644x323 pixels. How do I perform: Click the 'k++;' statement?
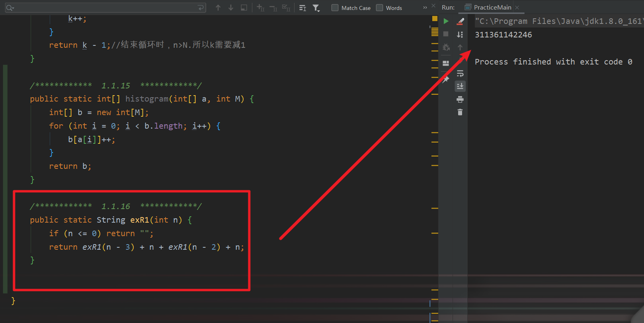77,18
